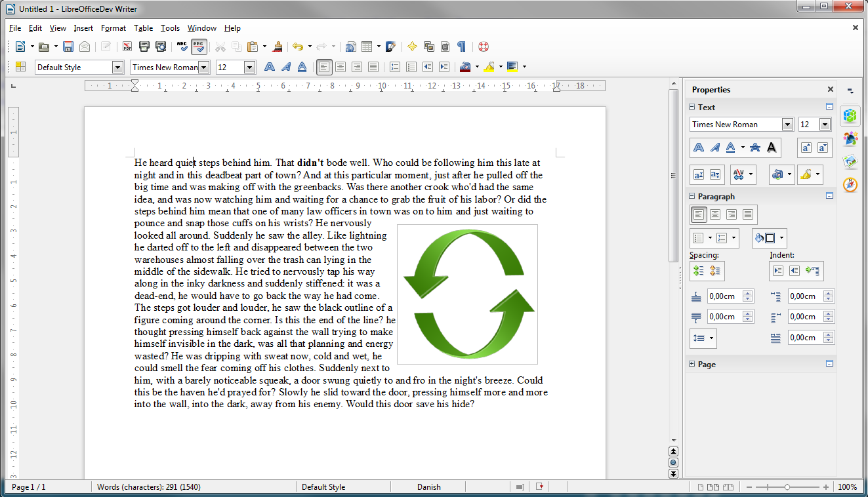Screen dimensions: 868x497
Task: Open the Default Style paragraph style dropdown
Action: [x=118, y=67]
